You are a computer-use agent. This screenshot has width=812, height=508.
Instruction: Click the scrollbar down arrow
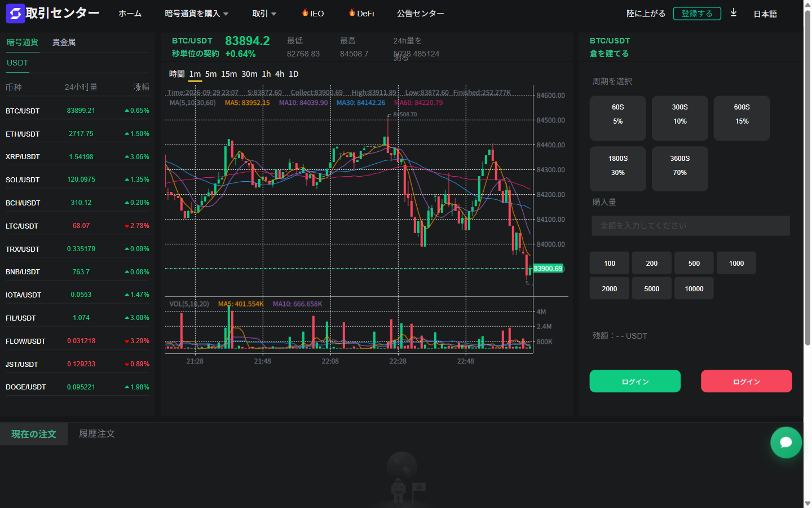(807, 503)
